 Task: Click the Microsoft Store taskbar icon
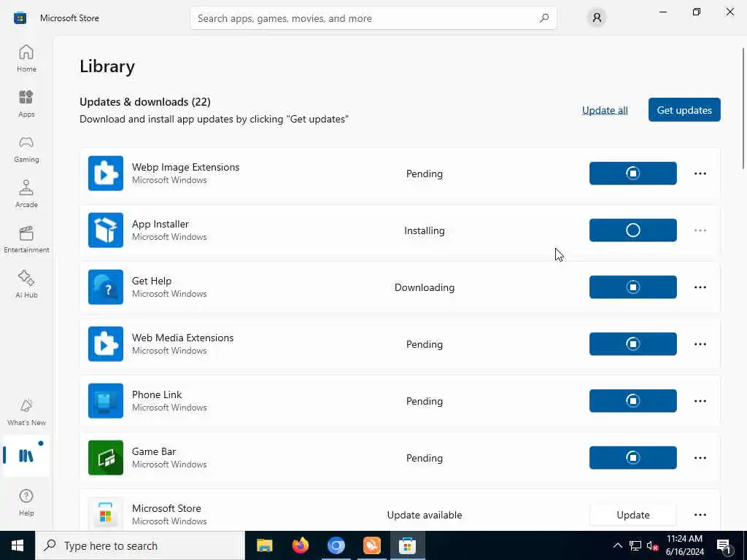pos(407,545)
